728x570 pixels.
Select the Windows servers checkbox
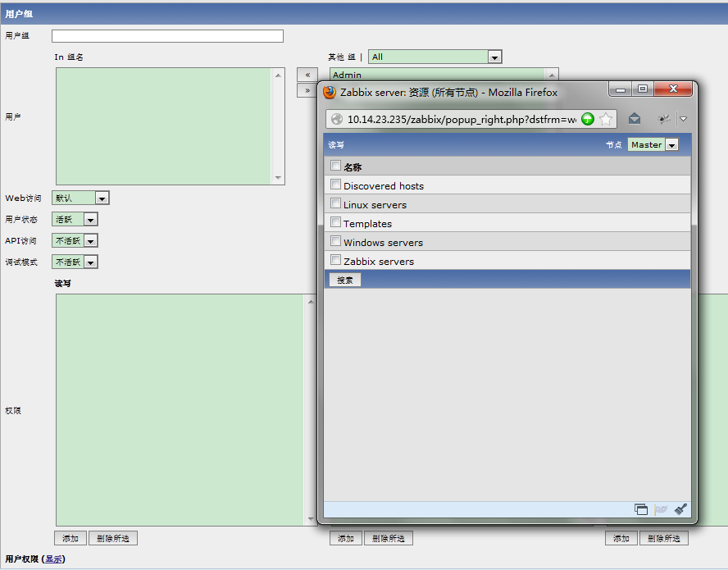pos(335,241)
